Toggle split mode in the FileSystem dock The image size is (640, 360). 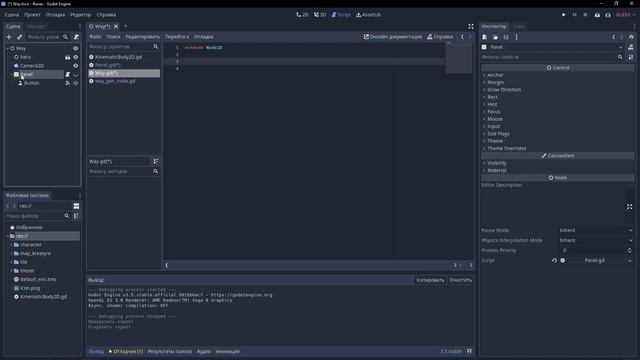76,206
